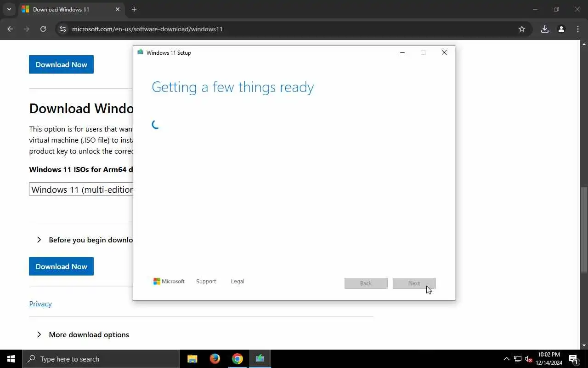Open taskbar clock showing 10:02 PM
The height and width of the screenshot is (368, 588).
(x=549, y=359)
